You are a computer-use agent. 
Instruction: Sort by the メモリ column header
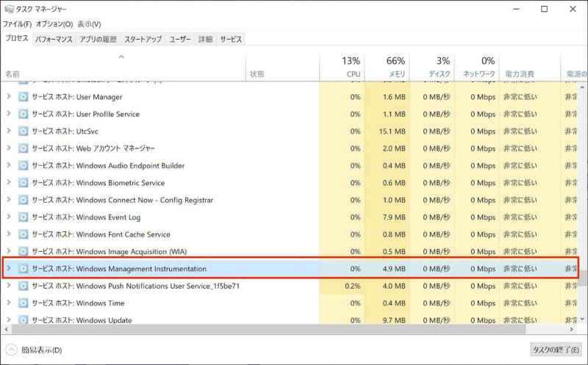(x=387, y=68)
